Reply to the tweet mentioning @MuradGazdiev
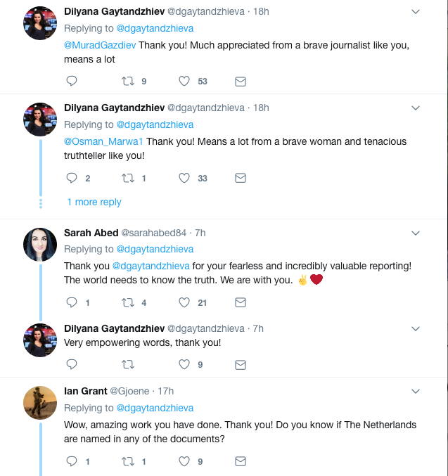 pyautogui.click(x=71, y=82)
